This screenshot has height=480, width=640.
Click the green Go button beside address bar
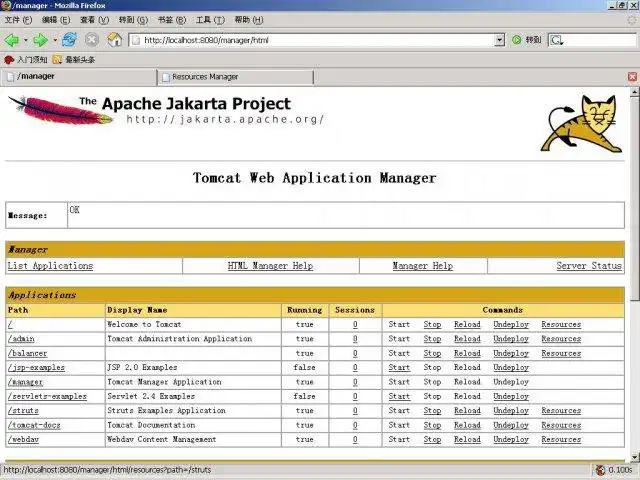[x=517, y=40]
